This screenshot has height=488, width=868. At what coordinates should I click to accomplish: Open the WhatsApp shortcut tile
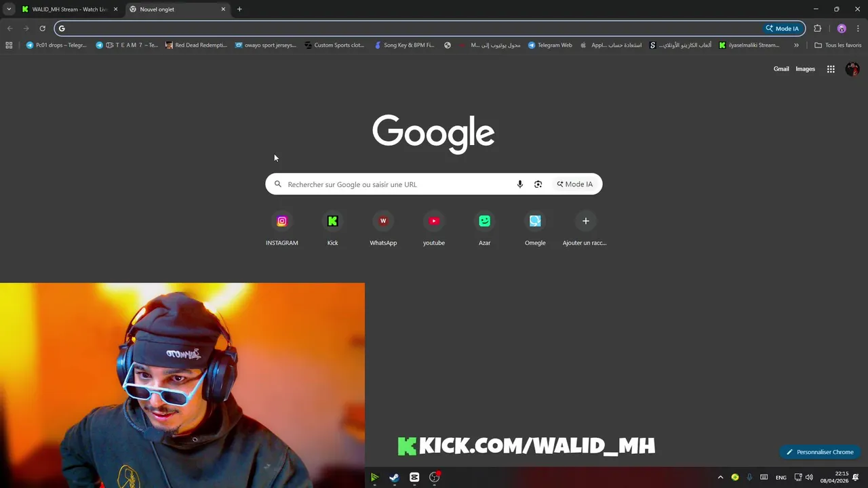(383, 229)
